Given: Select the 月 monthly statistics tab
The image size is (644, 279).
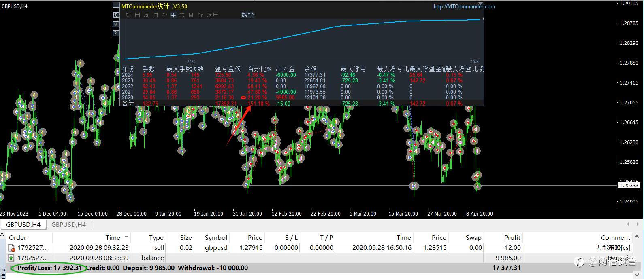Looking at the screenshot, I should tap(156, 15).
